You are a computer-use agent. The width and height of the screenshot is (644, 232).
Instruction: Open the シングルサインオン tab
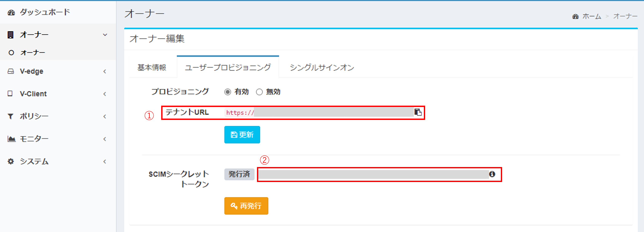322,67
